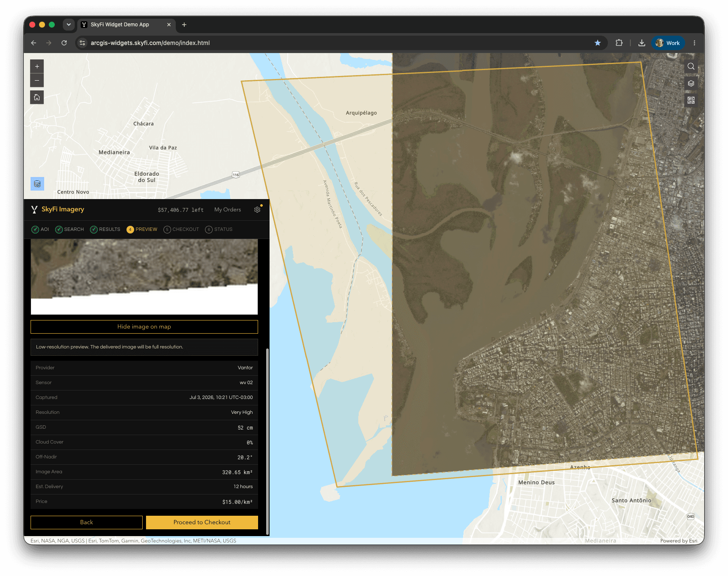
Task: Reset map to home view
Action: point(37,97)
